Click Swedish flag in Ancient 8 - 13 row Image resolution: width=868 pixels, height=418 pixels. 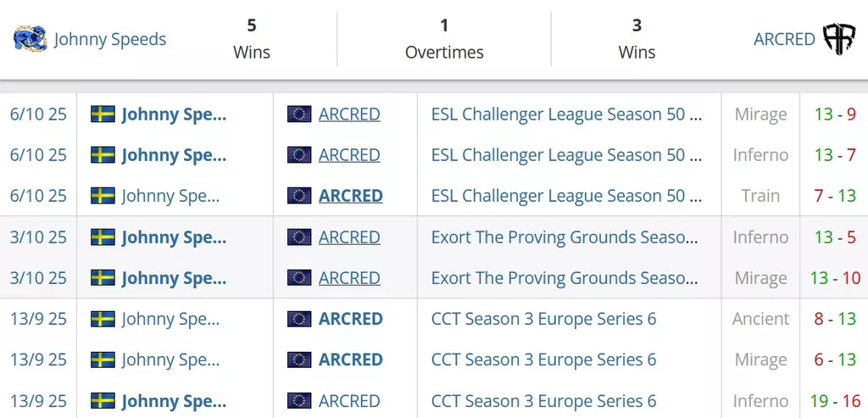tap(103, 319)
